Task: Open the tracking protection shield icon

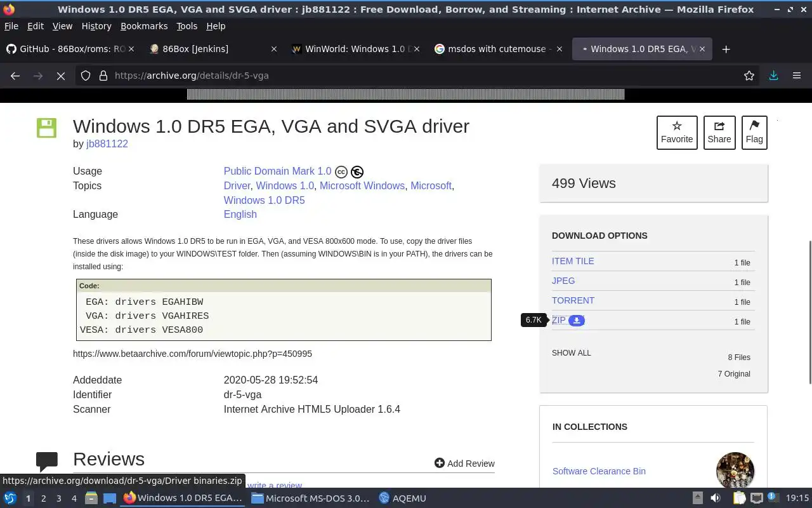Action: (86, 76)
